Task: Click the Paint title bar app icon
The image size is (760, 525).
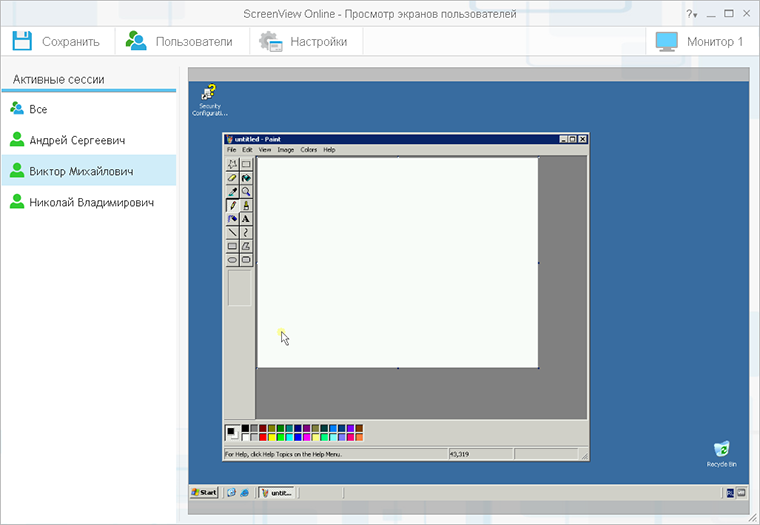Action: [x=229, y=139]
